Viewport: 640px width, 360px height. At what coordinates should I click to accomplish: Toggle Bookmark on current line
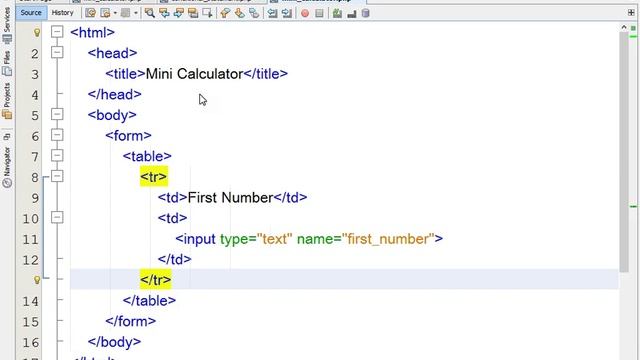click(x=253, y=13)
